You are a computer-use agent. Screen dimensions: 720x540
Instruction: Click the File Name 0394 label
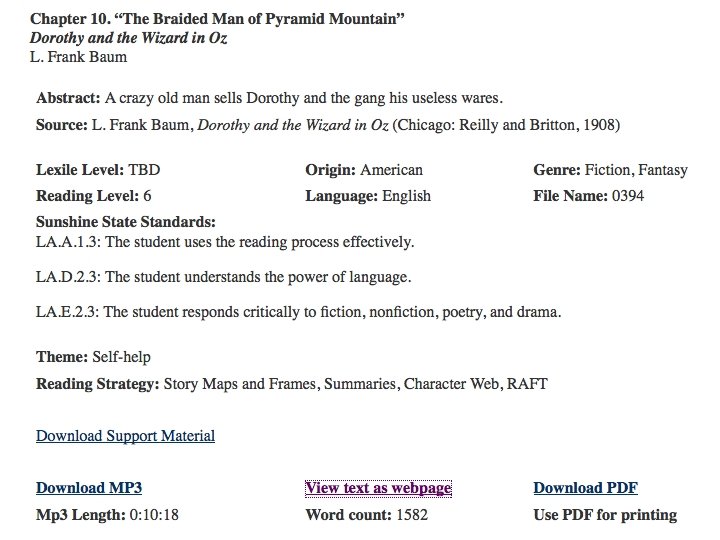589,196
